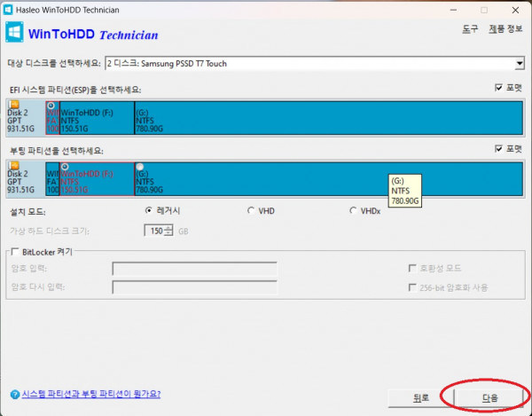Click the WinToHDD Windows logo icon
This screenshot has width=532, height=416.
pos(14,32)
